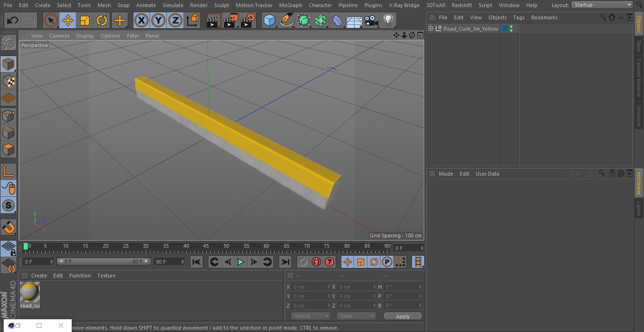Image resolution: width=644 pixels, height=332 pixels.
Task: Open the MoGraph menu
Action: click(x=290, y=5)
